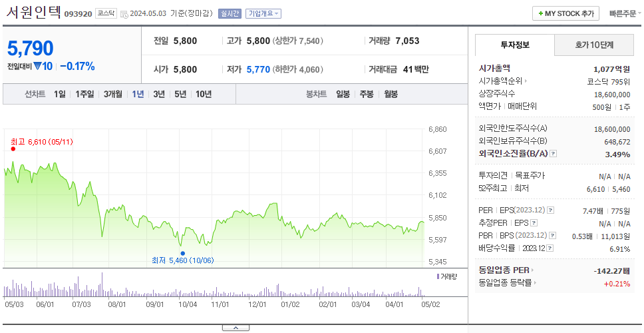Click the current price 5,790

31,49
